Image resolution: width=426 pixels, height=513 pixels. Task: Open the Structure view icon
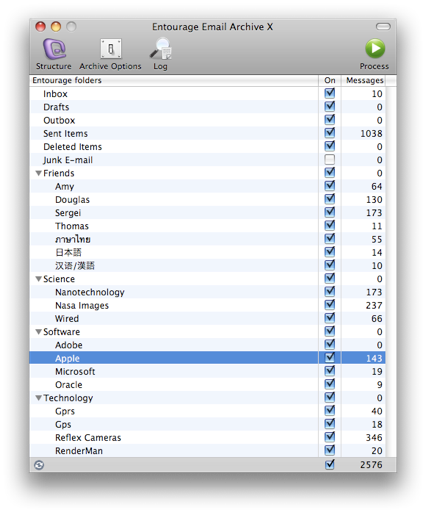tap(54, 49)
